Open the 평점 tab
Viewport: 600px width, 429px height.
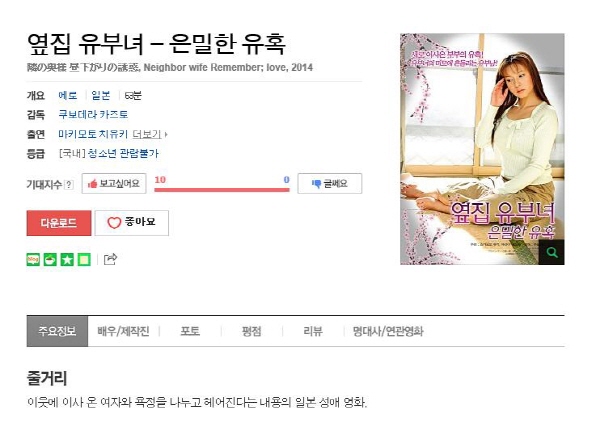251,331
